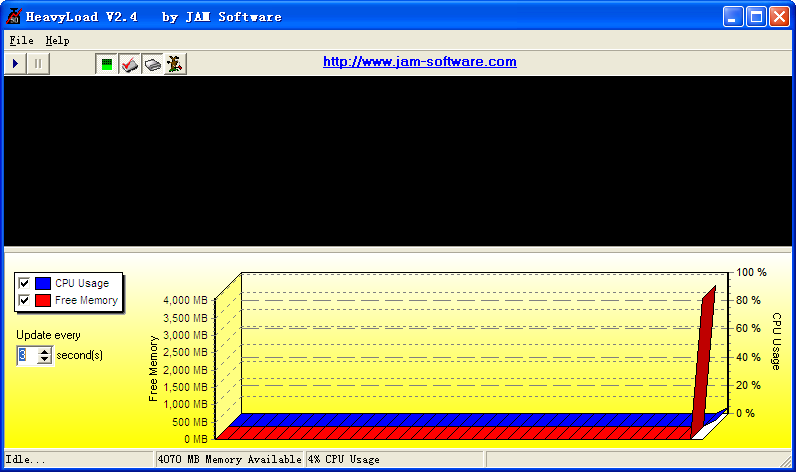Close the HeavyLoad window
The width and height of the screenshot is (796, 472).
pos(779,17)
